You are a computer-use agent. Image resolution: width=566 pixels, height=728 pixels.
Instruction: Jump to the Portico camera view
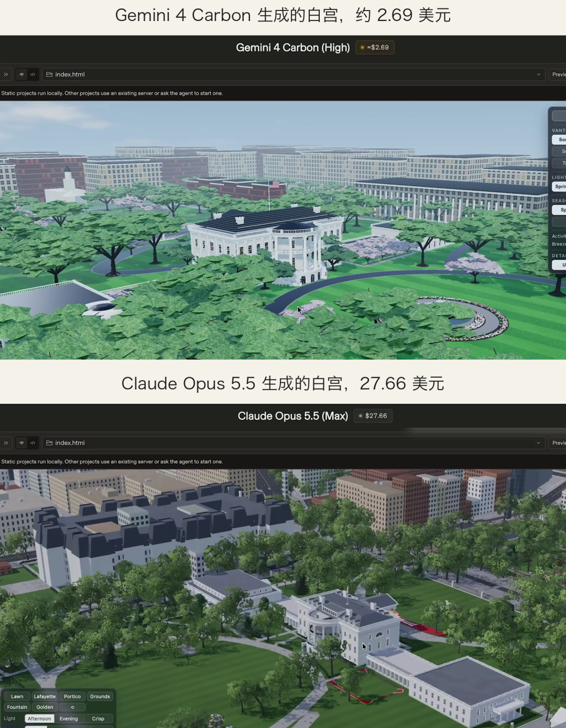click(x=72, y=697)
